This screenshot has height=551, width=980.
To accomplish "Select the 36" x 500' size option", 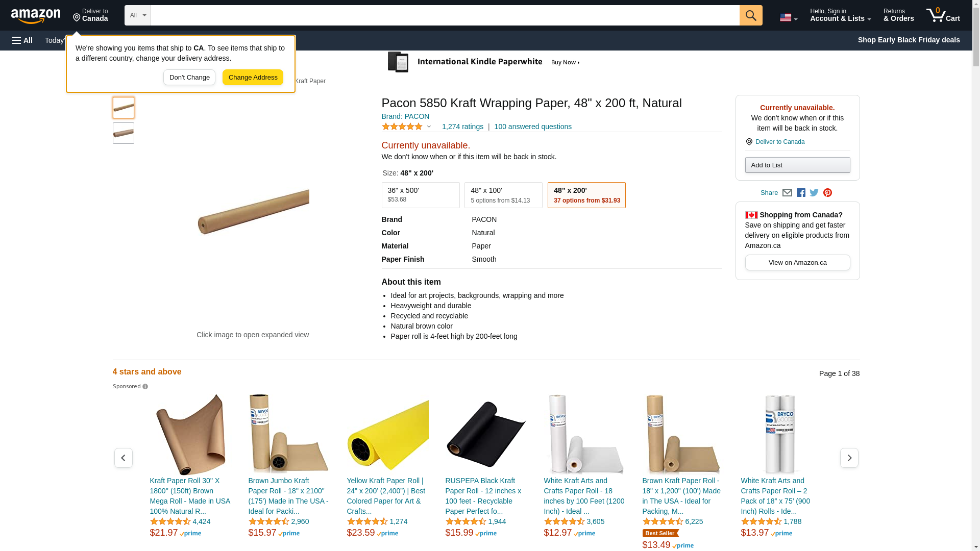I will click(420, 195).
